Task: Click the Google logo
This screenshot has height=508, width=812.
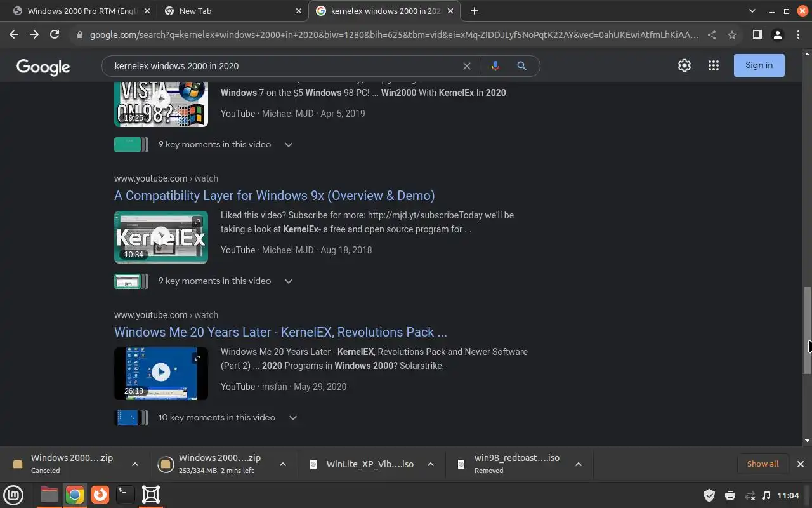Action: point(43,67)
